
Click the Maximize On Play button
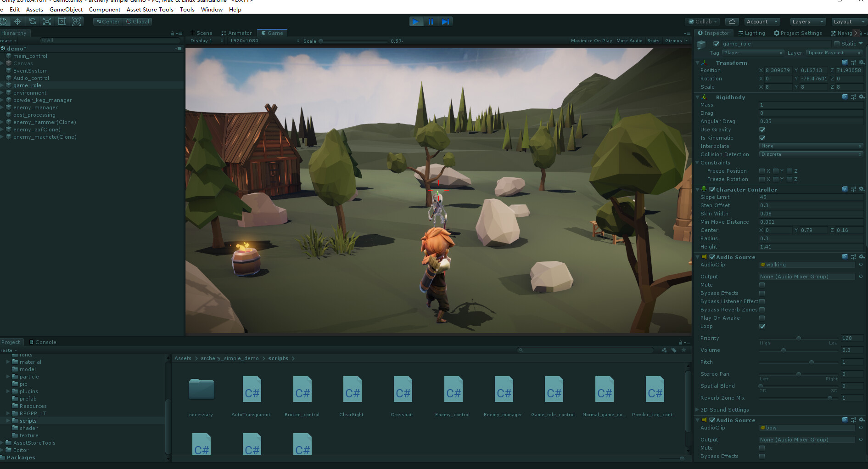[591, 40]
